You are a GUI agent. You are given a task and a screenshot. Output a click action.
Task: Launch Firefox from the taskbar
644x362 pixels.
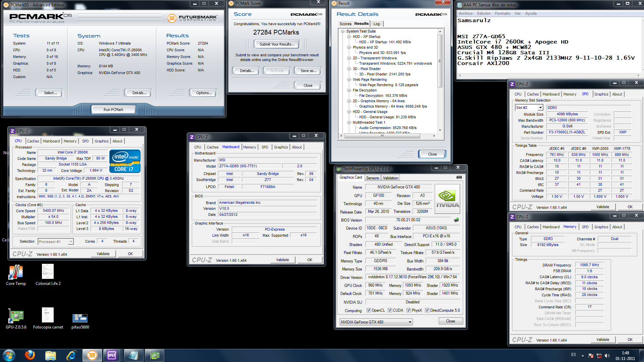[30, 355]
